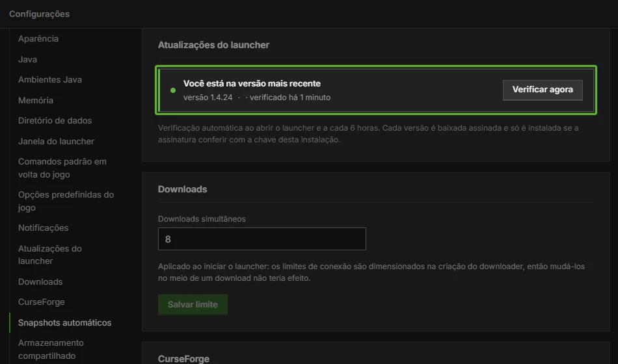Image resolution: width=618 pixels, height=364 pixels.
Task: Open CurseForge in the settings sidebar
Action: pyautogui.click(x=42, y=302)
